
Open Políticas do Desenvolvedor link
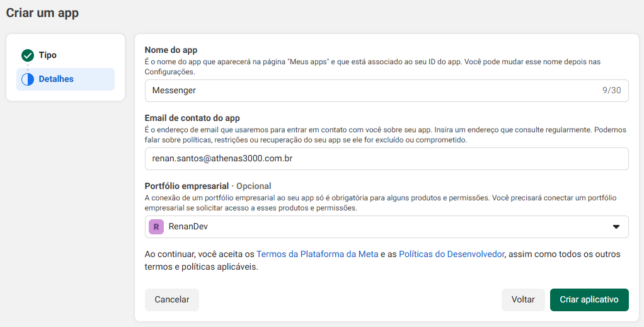451,254
